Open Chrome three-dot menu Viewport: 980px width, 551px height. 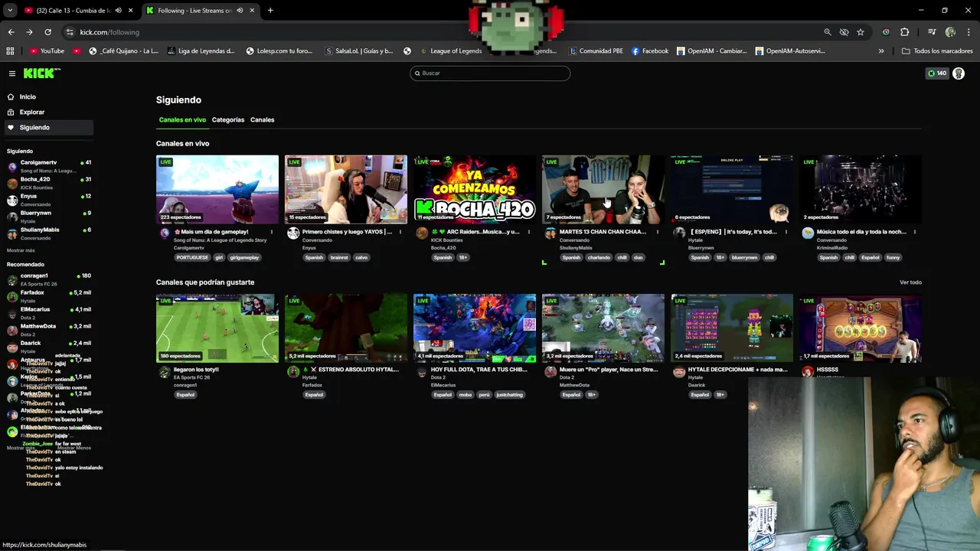point(969,32)
